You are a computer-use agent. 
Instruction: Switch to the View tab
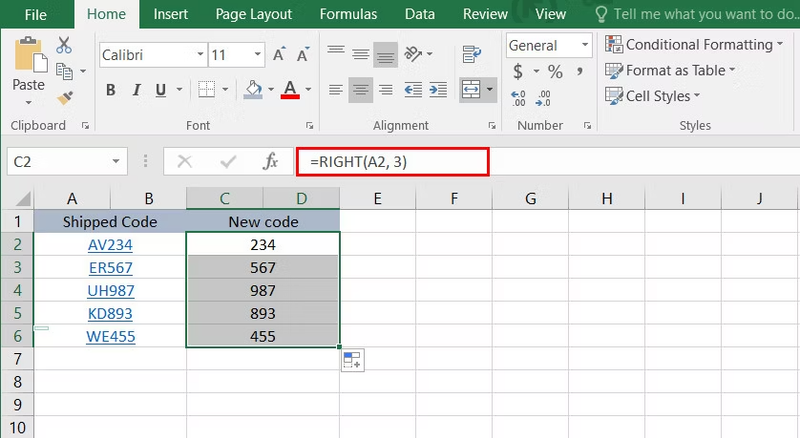[x=551, y=14]
